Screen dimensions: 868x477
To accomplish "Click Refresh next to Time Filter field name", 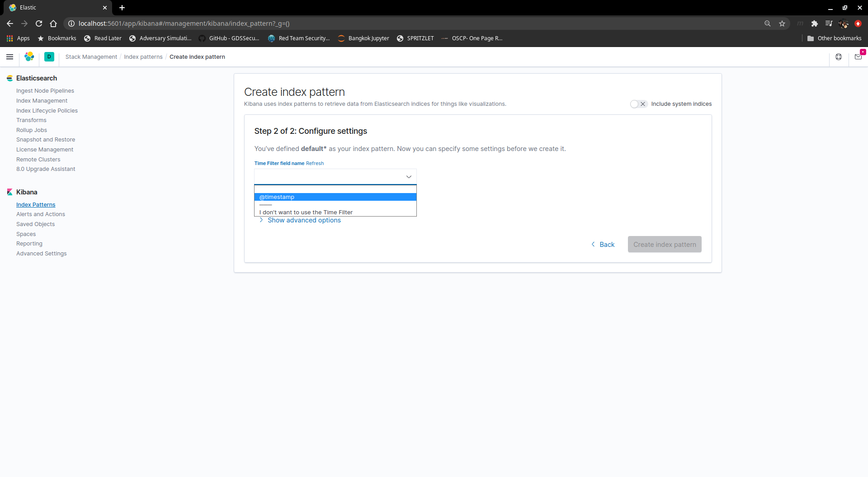I will point(315,164).
